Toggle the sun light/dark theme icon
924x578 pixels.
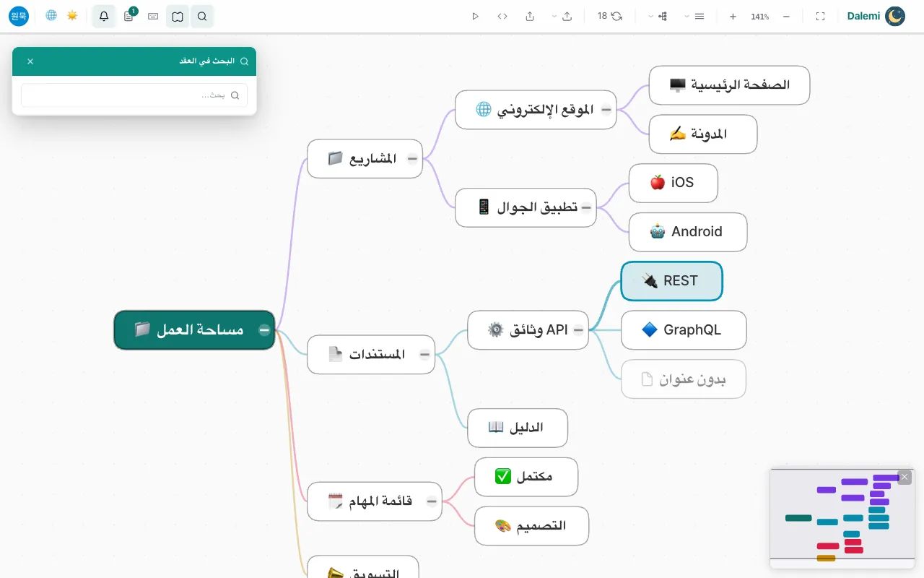point(72,16)
